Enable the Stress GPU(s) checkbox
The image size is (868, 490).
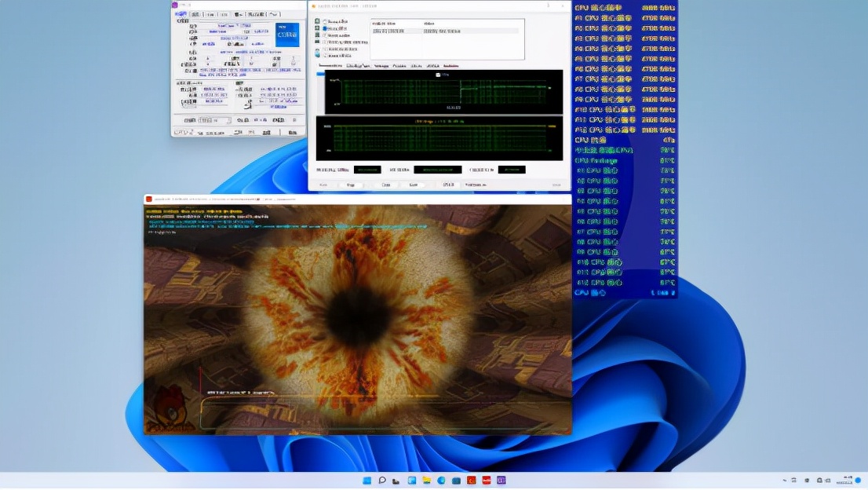(325, 57)
